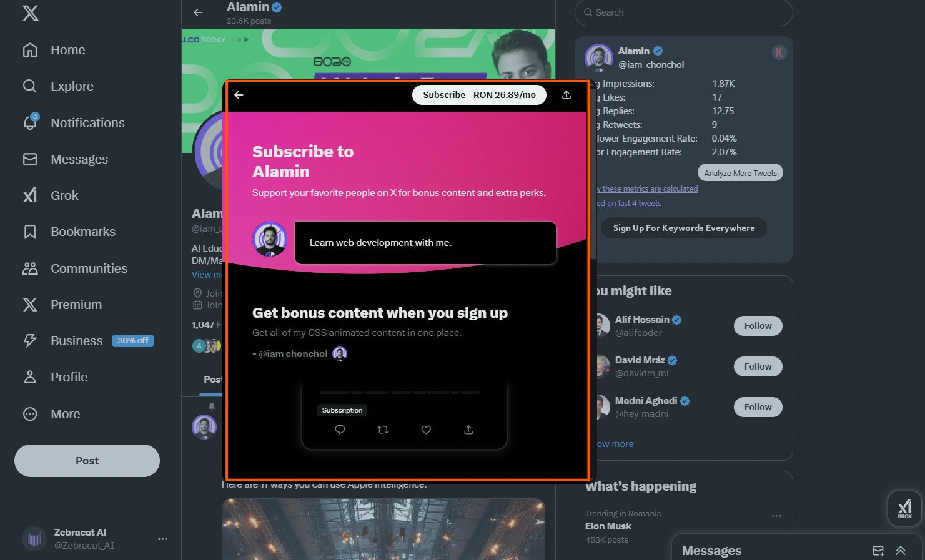925x560 pixels.
Task: Click the share icon in the subscription preview
Action: tap(468, 430)
